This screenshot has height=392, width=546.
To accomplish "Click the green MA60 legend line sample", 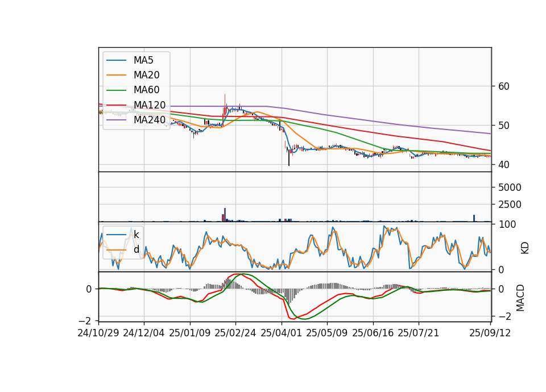I will (116, 90).
